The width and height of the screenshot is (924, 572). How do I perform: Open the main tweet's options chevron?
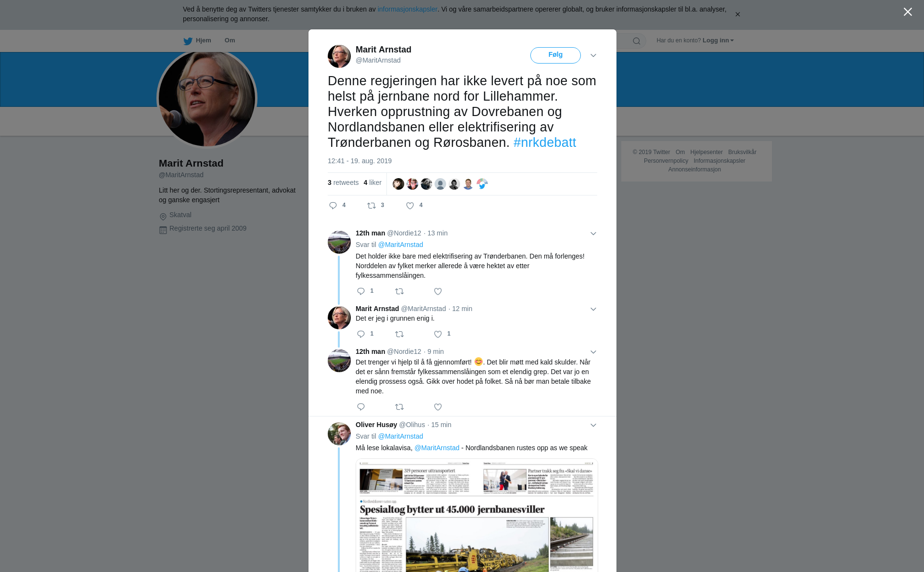(593, 55)
